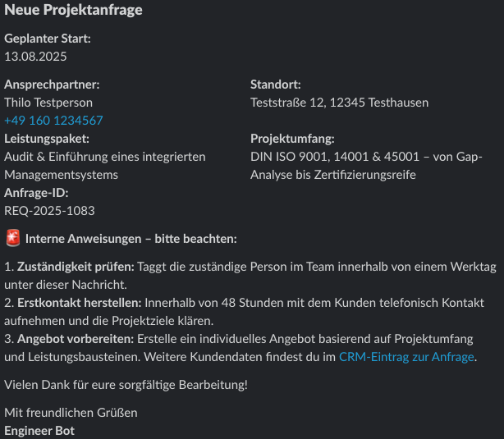Screen dimensions: 504x439
Task: Select the Leistungspaket label
Action: pos(47,139)
